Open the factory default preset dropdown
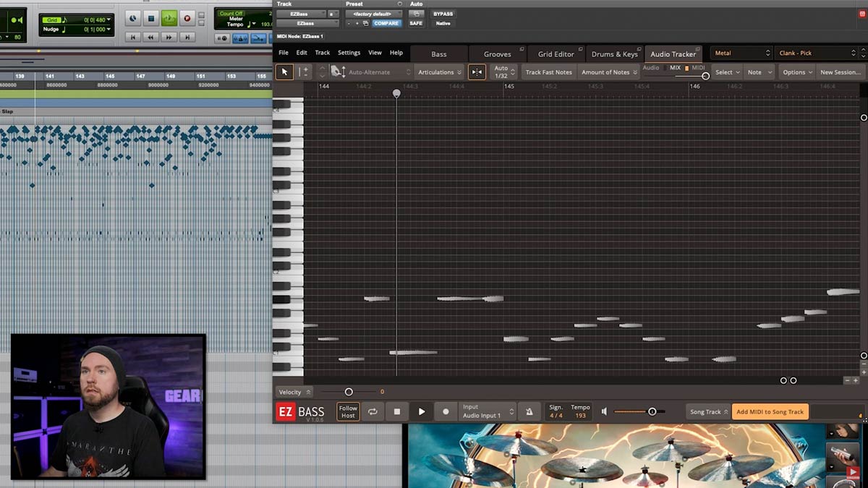 click(x=373, y=14)
